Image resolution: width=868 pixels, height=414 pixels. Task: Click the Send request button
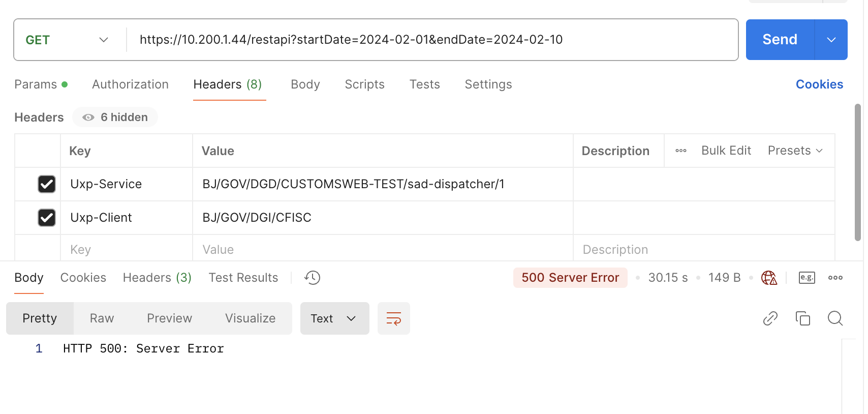point(780,40)
